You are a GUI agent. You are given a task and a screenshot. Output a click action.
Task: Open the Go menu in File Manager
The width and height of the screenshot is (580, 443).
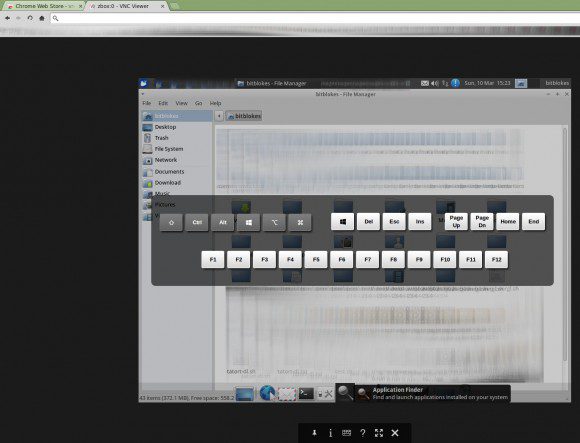coord(199,103)
